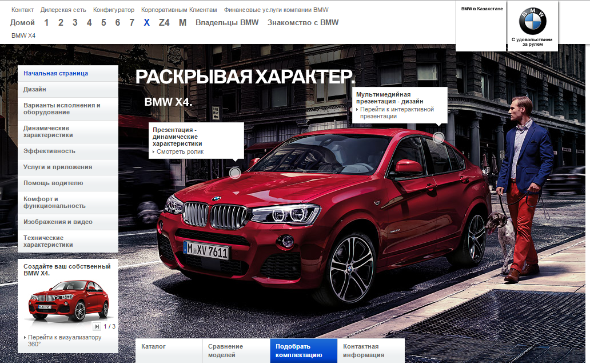Screen dimensions: 590x364
Task: Open Финансовые услуги компании BMW link
Action: tap(276, 10)
